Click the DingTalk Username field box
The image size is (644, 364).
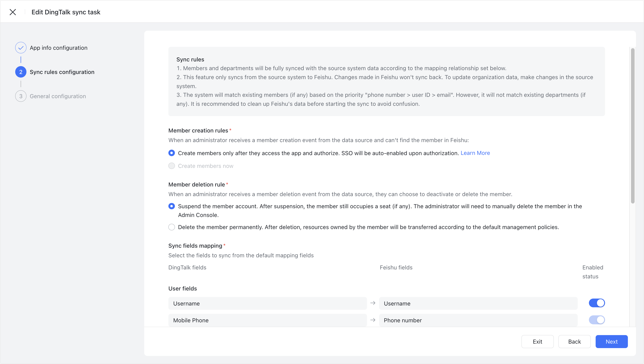268,303
